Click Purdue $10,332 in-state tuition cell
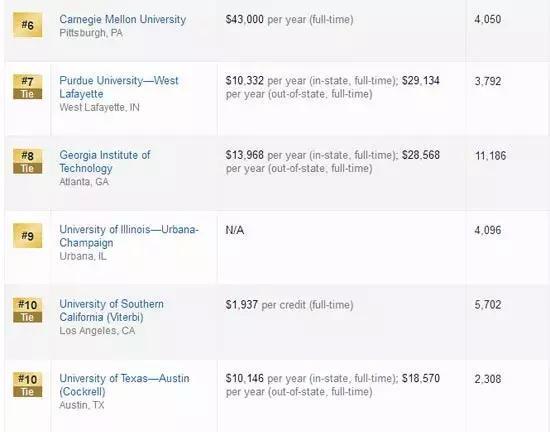 [333, 87]
